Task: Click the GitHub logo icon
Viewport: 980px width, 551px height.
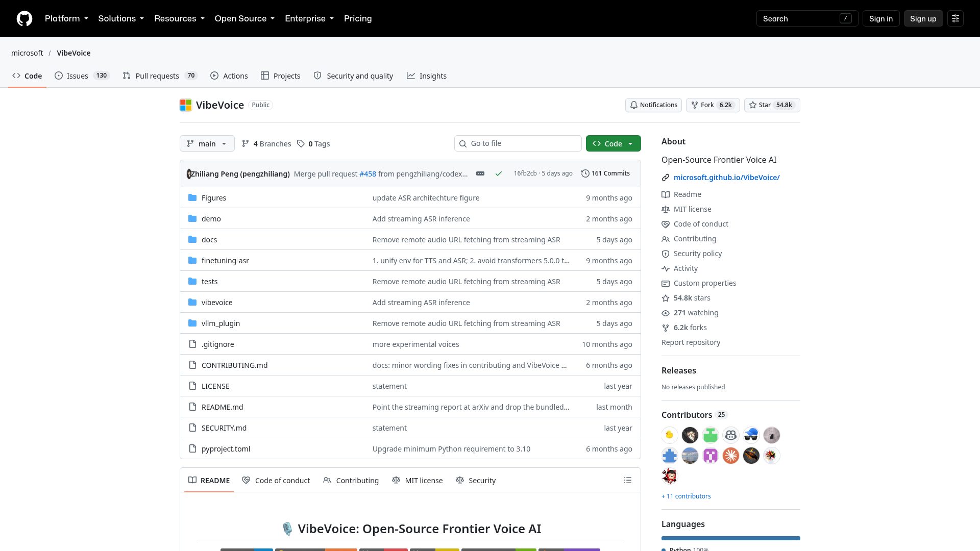Action: (x=24, y=18)
